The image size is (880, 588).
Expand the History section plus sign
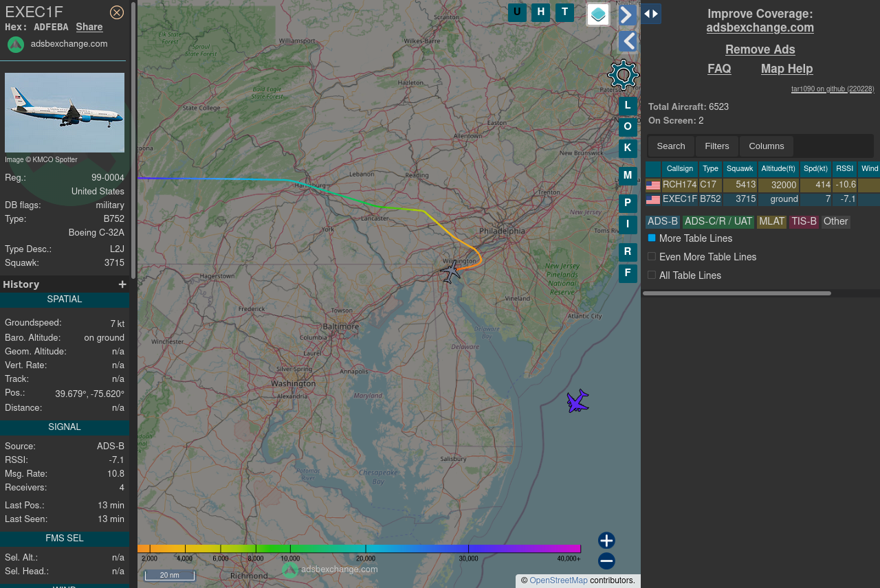(122, 284)
